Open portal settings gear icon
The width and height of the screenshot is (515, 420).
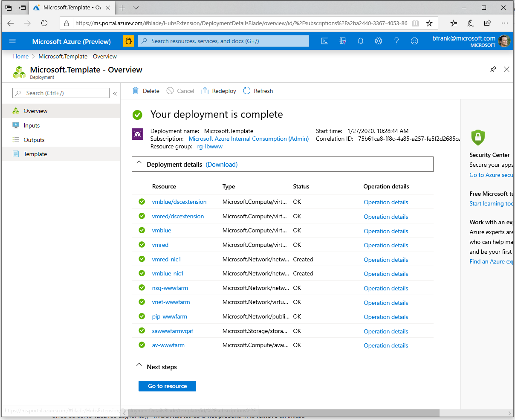379,41
